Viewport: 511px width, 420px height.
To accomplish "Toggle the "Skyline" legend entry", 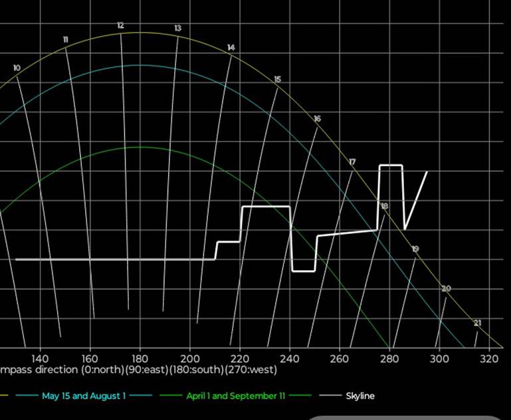I will 360,396.
